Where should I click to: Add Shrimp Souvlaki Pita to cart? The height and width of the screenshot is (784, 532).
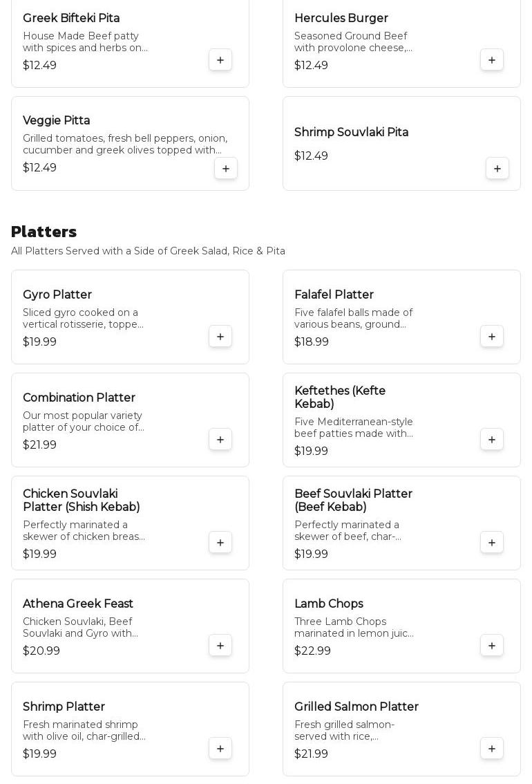tap(497, 169)
